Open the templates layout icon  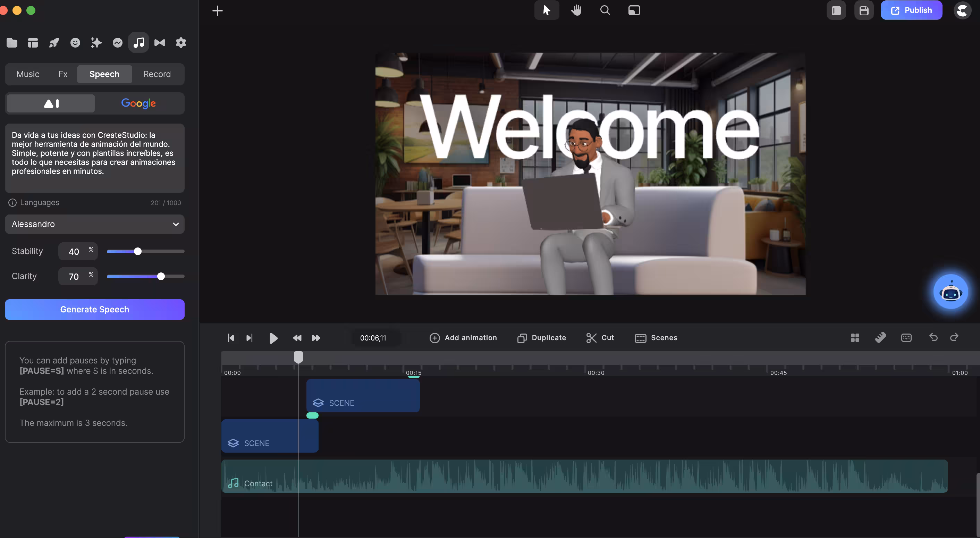click(x=33, y=43)
